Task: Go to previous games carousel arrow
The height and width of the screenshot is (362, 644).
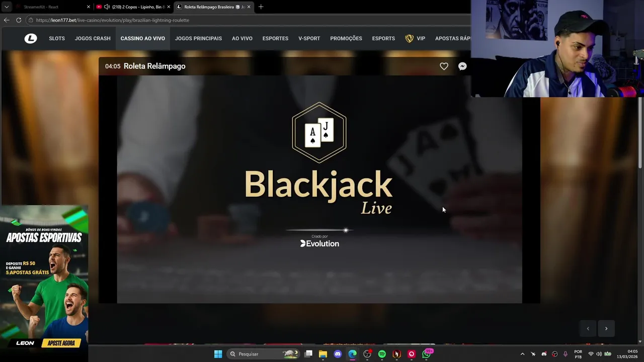Action: (x=588, y=328)
